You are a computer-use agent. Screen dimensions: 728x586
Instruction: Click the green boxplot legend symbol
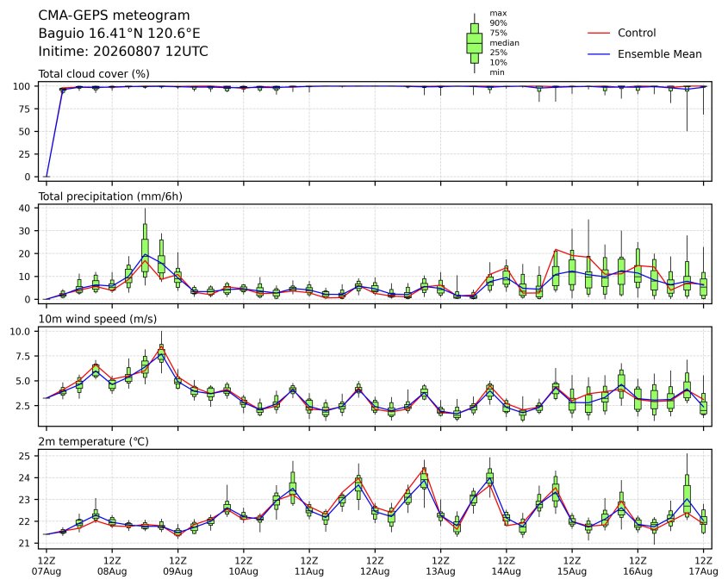click(474, 43)
